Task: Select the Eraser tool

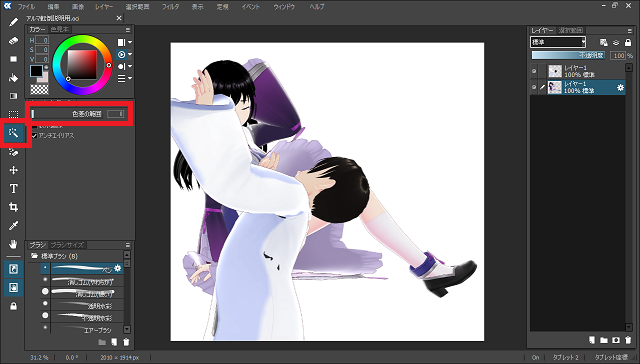Action: click(13, 41)
